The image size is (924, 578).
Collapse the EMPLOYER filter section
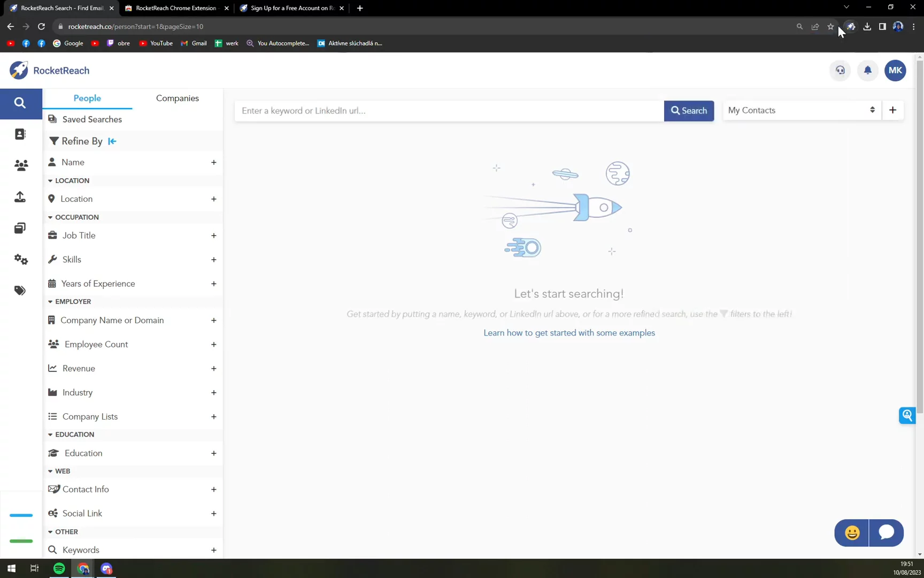tap(50, 302)
